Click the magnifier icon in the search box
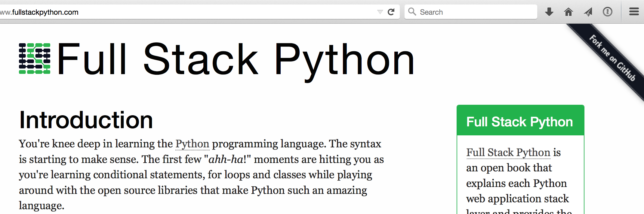The width and height of the screenshot is (644, 214). click(x=412, y=12)
